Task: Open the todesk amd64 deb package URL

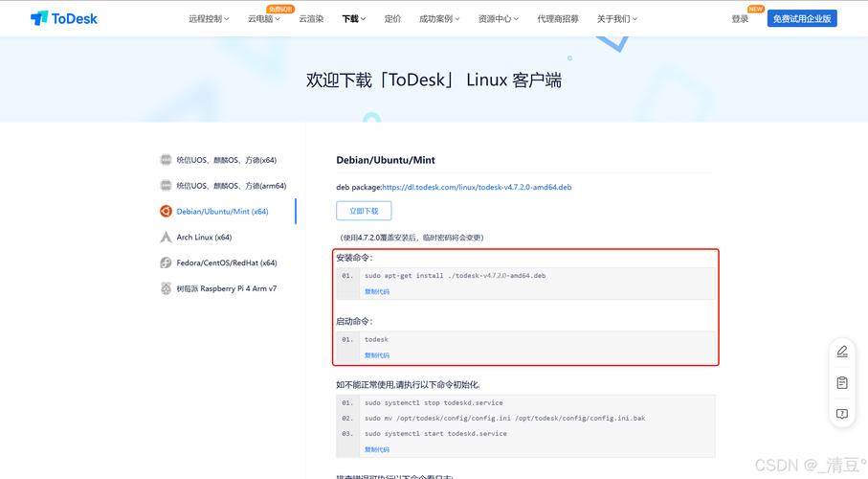Action: tap(477, 188)
